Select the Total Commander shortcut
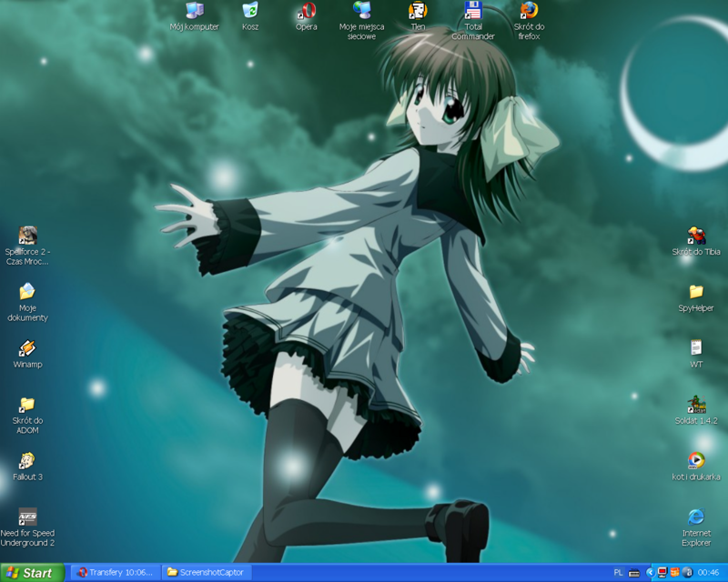 tap(473, 21)
